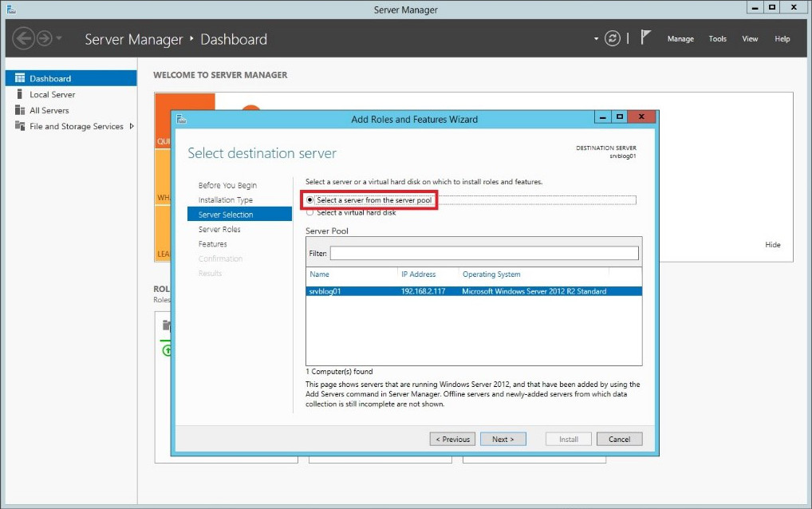
Task: Go to Server Roles step
Action: 219,230
